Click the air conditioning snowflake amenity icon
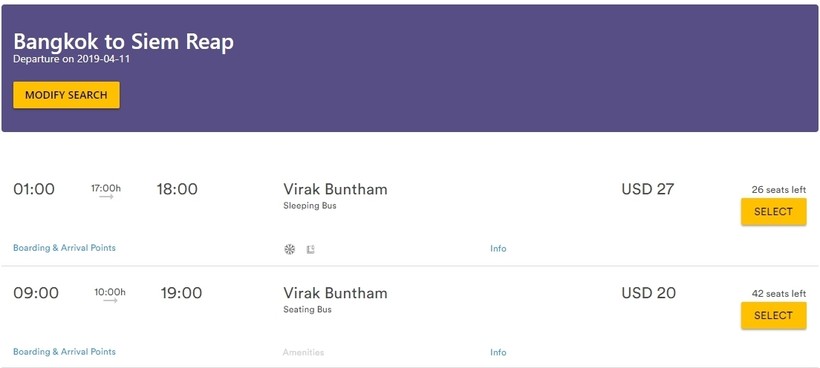The height and width of the screenshot is (368, 820). click(x=289, y=249)
